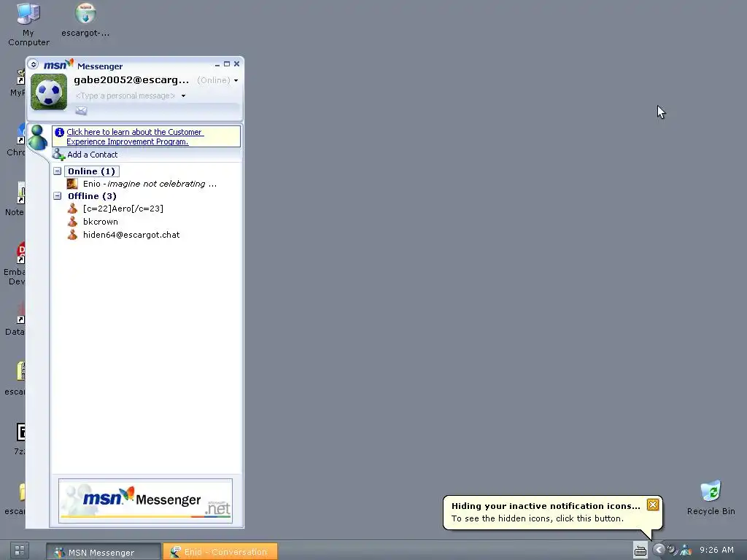Viewport: 747px width, 560px height.
Task: Click the Add a Contact person icon
Action: click(x=58, y=155)
